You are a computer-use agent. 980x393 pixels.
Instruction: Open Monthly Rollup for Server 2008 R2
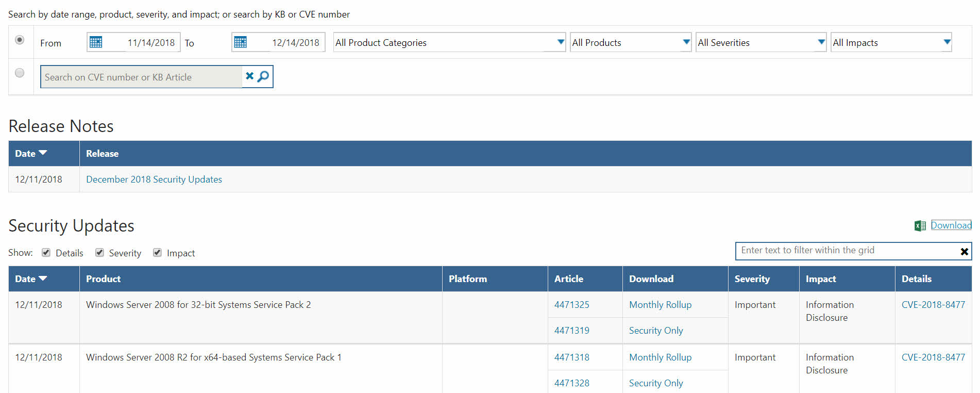(x=661, y=357)
